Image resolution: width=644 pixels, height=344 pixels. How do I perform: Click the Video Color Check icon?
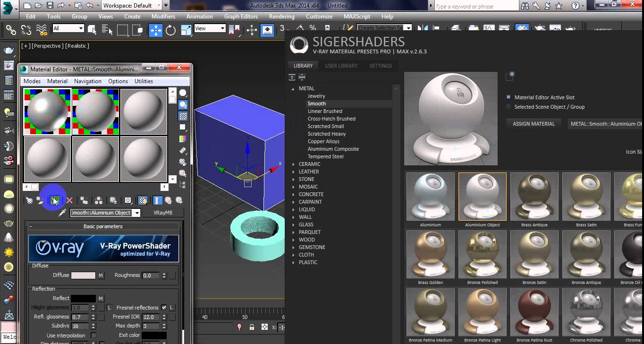click(183, 139)
